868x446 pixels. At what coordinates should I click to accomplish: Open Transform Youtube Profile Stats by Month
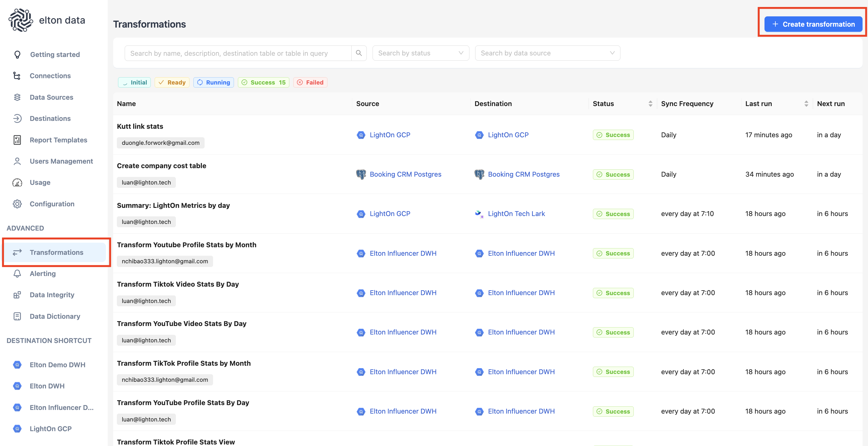click(x=186, y=245)
